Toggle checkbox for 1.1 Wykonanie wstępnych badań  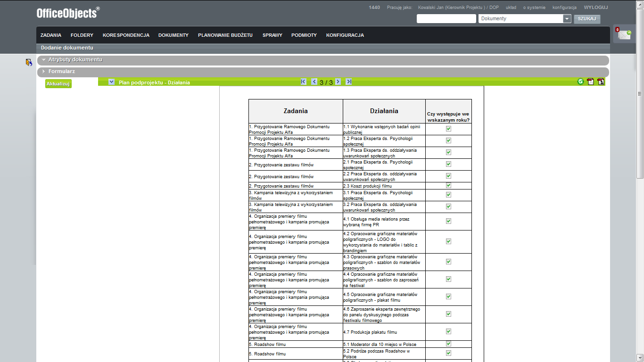pyautogui.click(x=448, y=129)
